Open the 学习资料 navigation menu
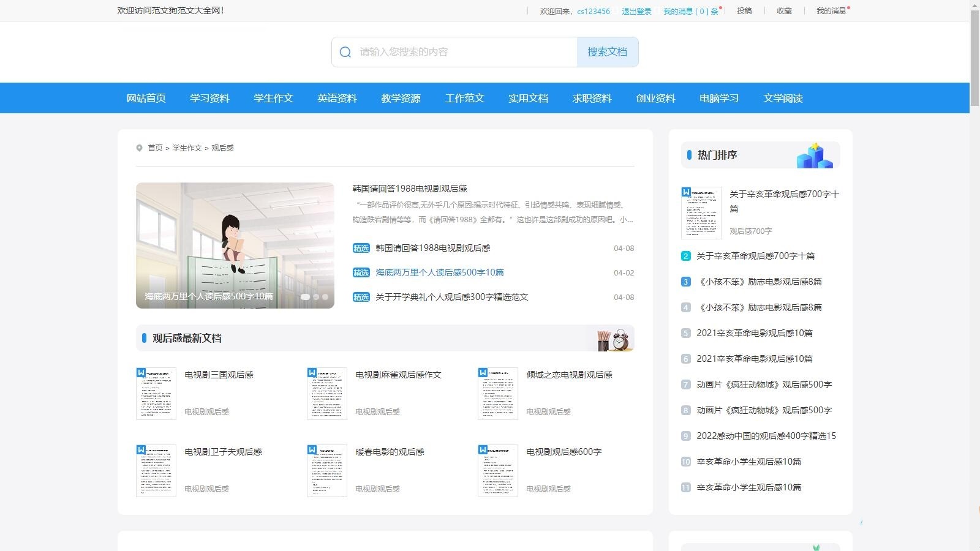 [209, 98]
